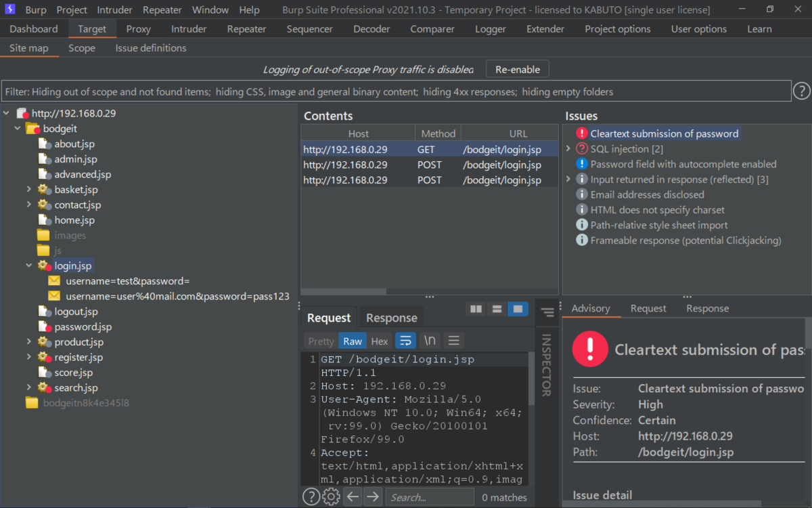Select bodgeitn8k4e345l8 folder item
This screenshot has width=812, height=508.
click(86, 403)
